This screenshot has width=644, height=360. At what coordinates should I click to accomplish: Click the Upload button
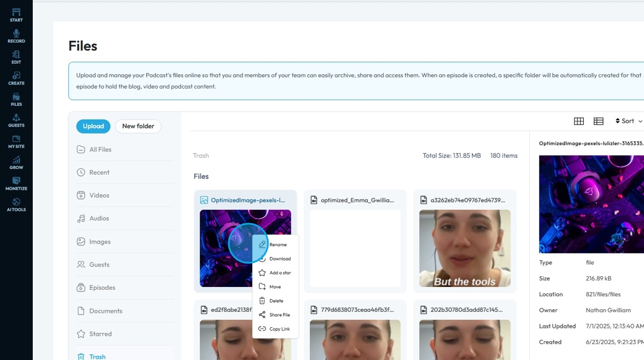point(93,126)
